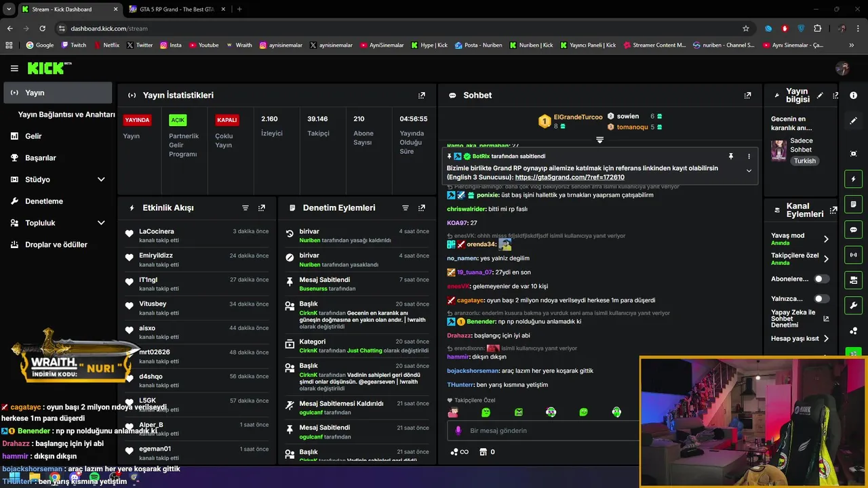This screenshot has width=868, height=488.
Task: Open Yayın Bağlantısı ve Anahtarı page
Action: click(x=66, y=115)
